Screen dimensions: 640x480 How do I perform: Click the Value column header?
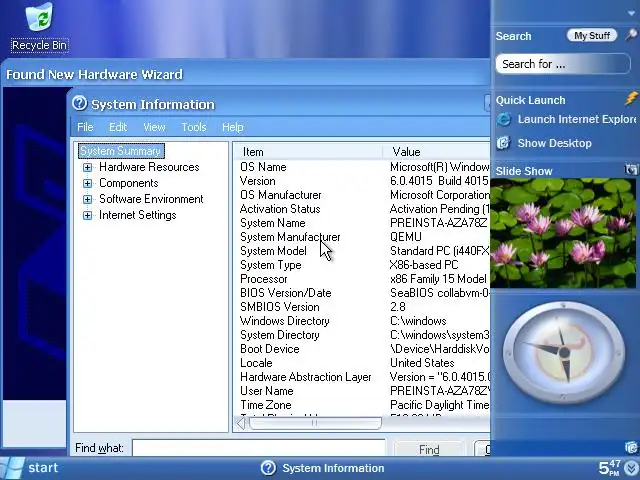(436, 152)
